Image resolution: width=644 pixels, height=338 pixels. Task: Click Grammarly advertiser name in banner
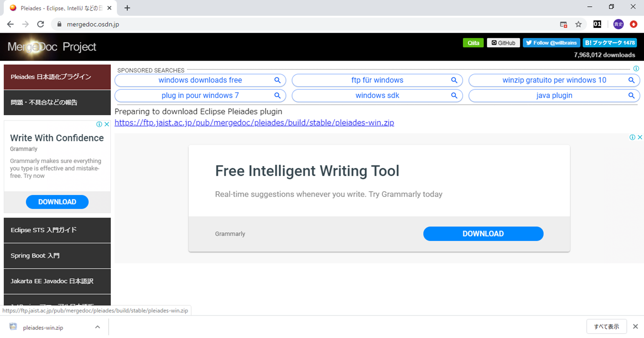230,234
